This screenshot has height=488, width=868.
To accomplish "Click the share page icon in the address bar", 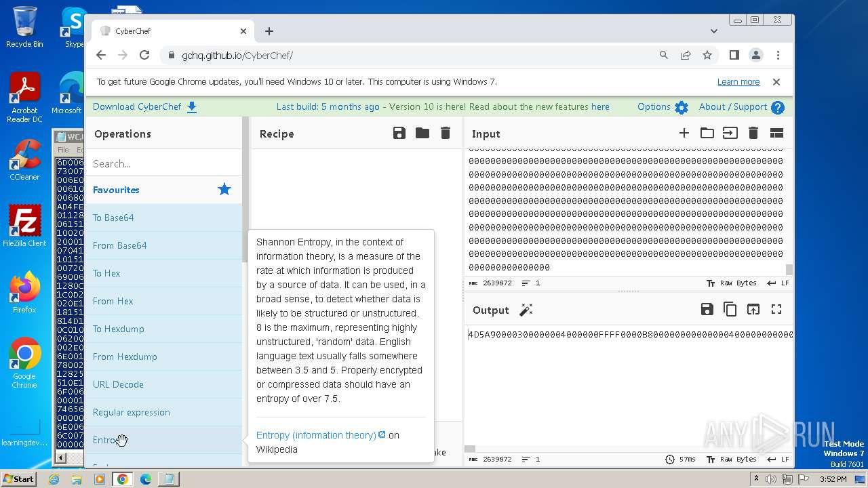I will click(x=686, y=56).
